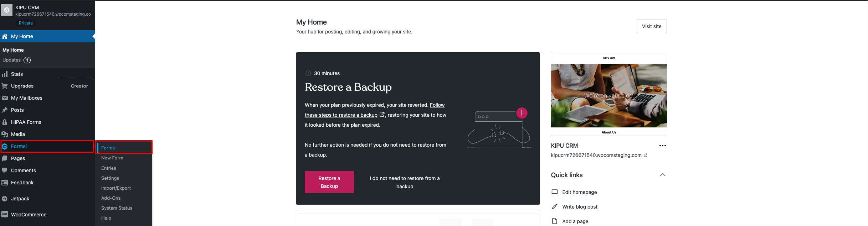
Task: Open the KIPU CRM site switcher
Action: pos(46,11)
